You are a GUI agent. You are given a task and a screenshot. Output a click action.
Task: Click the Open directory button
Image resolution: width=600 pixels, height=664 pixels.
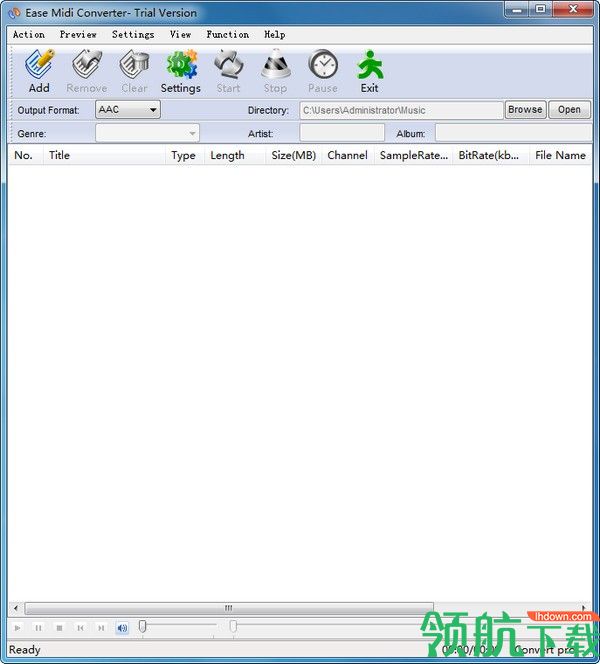click(569, 110)
